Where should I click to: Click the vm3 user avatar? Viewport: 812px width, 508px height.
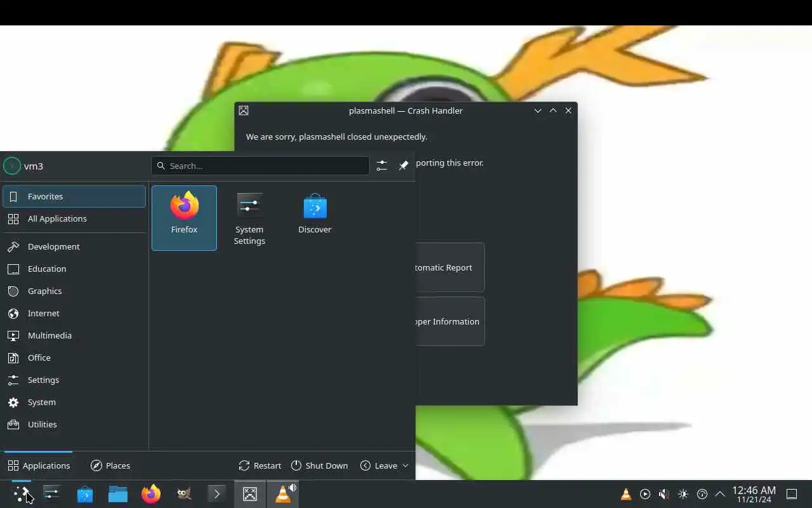point(12,166)
